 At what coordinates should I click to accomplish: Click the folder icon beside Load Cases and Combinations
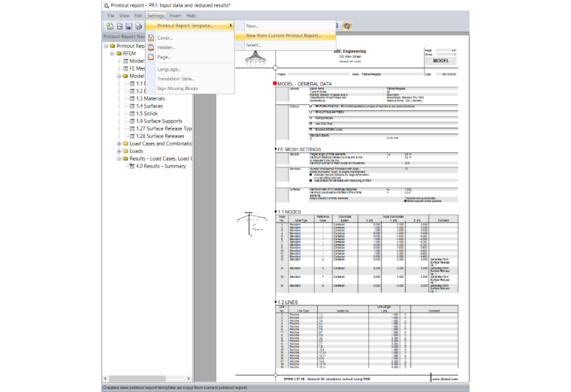pyautogui.click(x=125, y=143)
